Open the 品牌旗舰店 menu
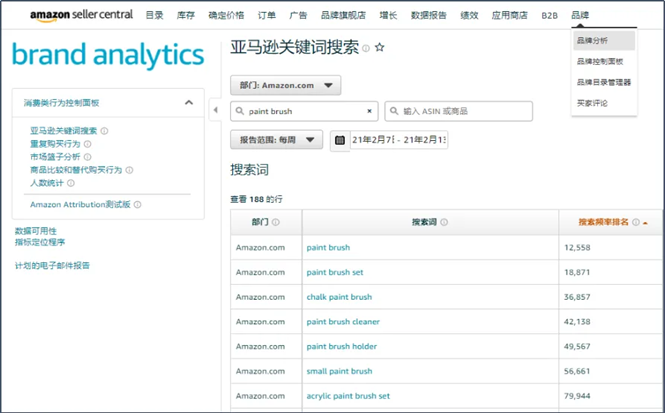Image resolution: width=665 pixels, height=413 pixels. [343, 15]
